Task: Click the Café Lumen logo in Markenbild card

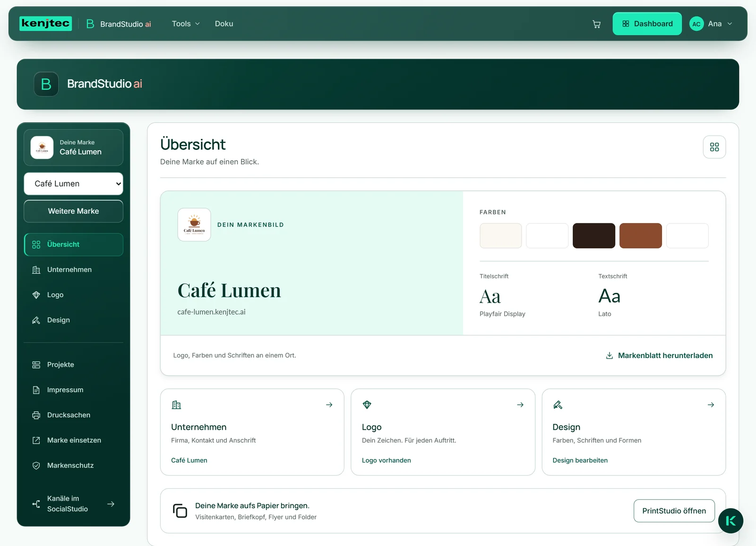Action: (194, 225)
